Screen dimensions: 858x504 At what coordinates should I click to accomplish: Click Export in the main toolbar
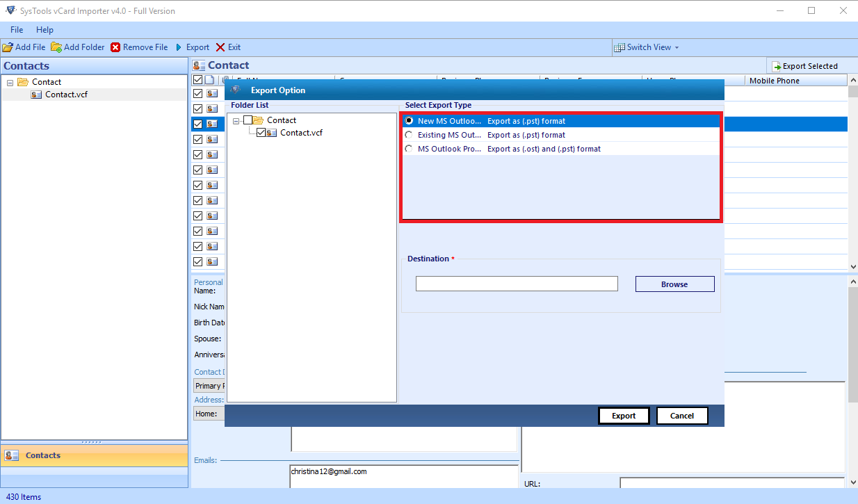pos(192,47)
